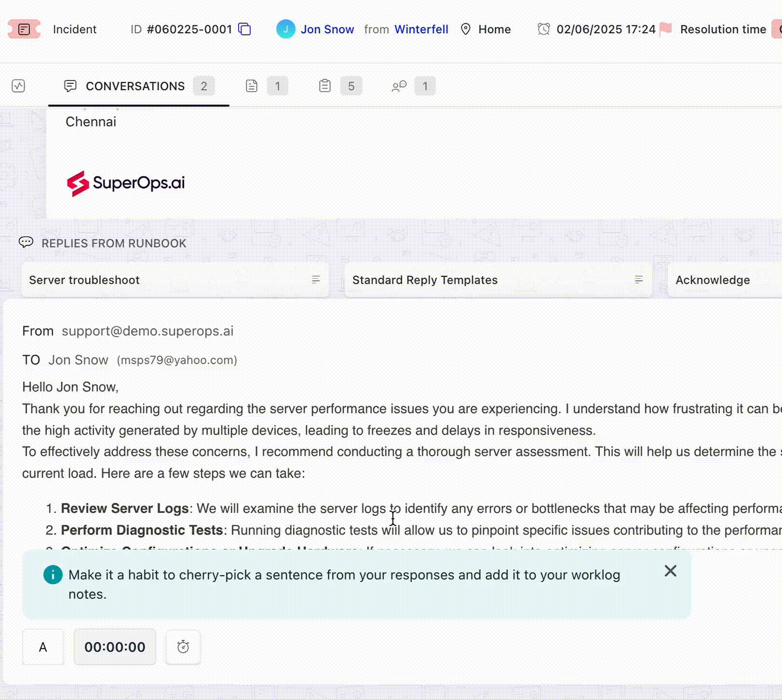
Task: Copy the ticket ID #060225-0001
Action: (245, 29)
